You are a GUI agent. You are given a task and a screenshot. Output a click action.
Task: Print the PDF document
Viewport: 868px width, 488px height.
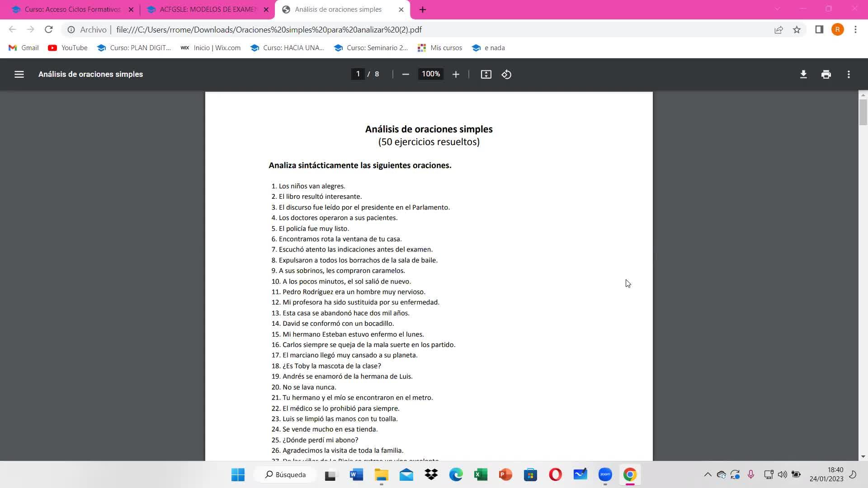click(826, 75)
